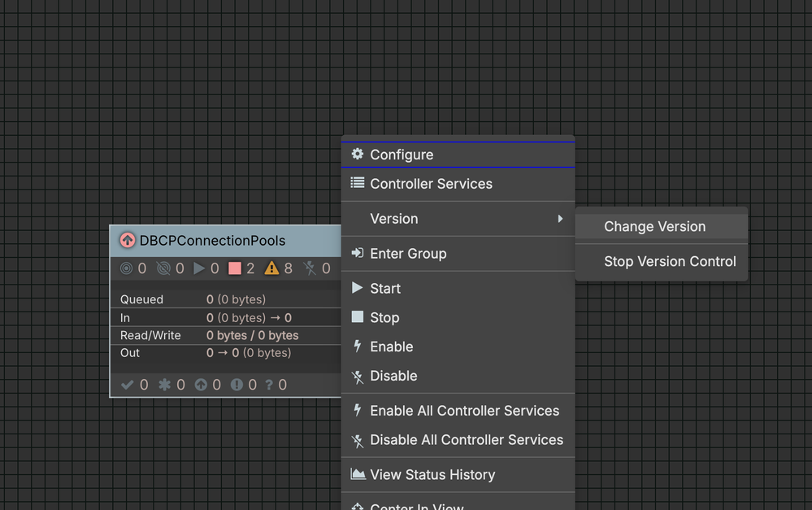Viewport: 812px width, 510px height.
Task: Click the invalid count "8"
Action: [289, 268]
